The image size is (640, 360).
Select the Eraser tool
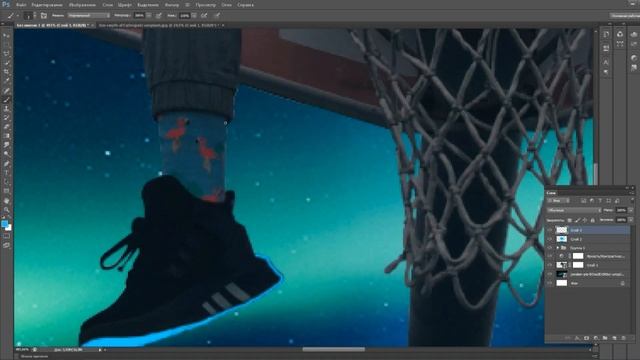pos(7,127)
